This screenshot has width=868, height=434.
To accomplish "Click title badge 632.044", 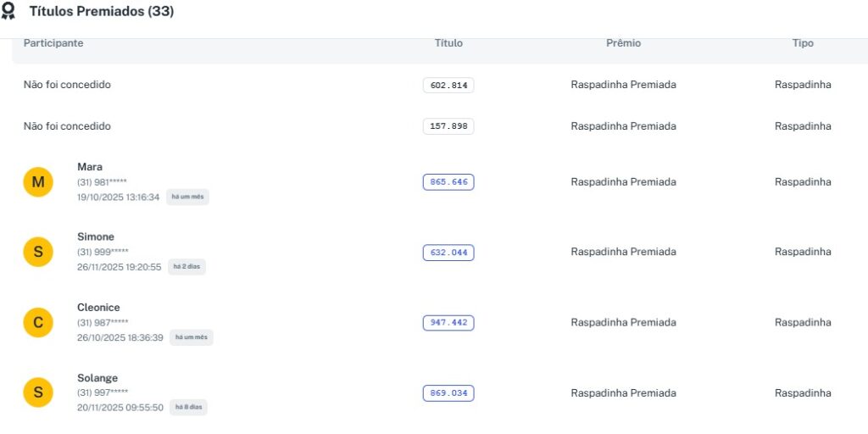I will (x=448, y=253).
